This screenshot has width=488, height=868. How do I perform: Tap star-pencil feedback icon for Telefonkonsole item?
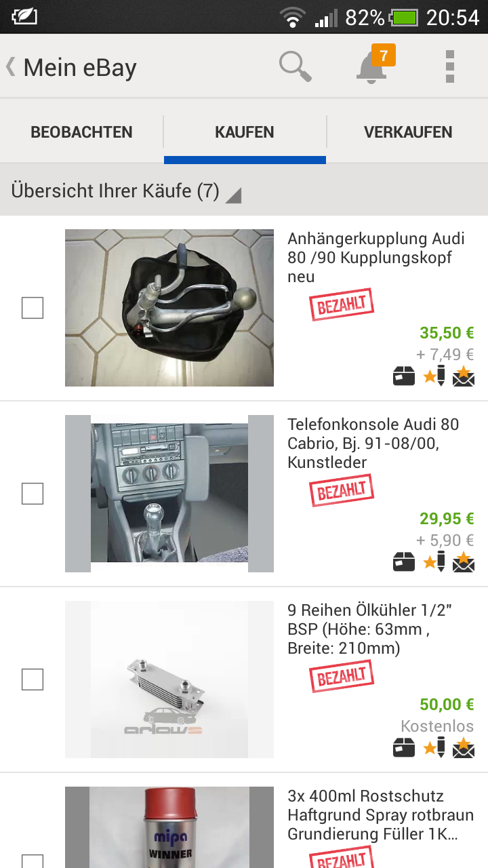(x=434, y=561)
